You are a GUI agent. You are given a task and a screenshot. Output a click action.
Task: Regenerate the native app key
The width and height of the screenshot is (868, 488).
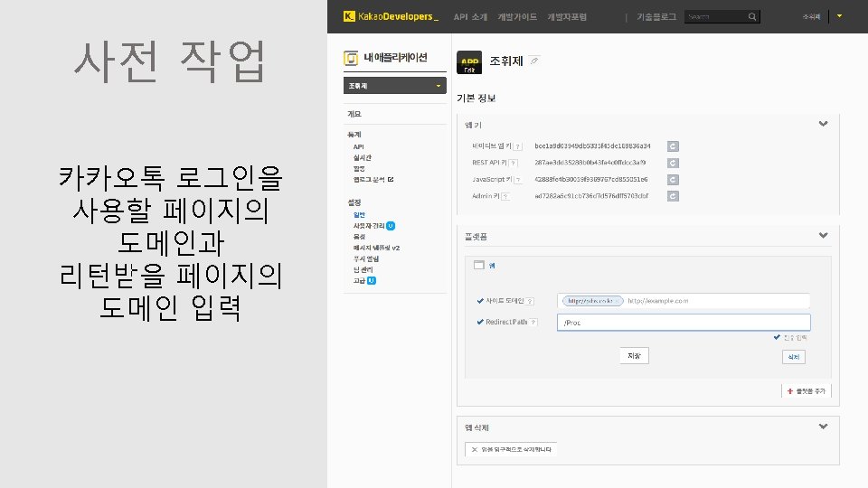point(673,146)
